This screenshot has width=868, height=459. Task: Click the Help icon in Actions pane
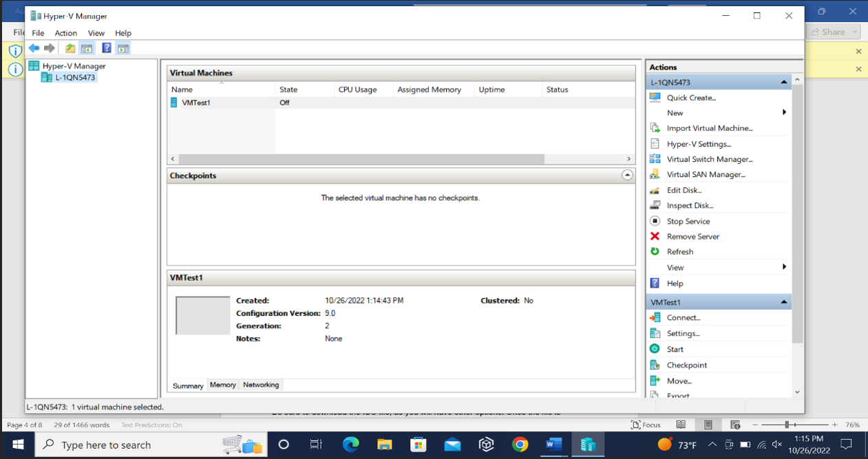tap(655, 283)
